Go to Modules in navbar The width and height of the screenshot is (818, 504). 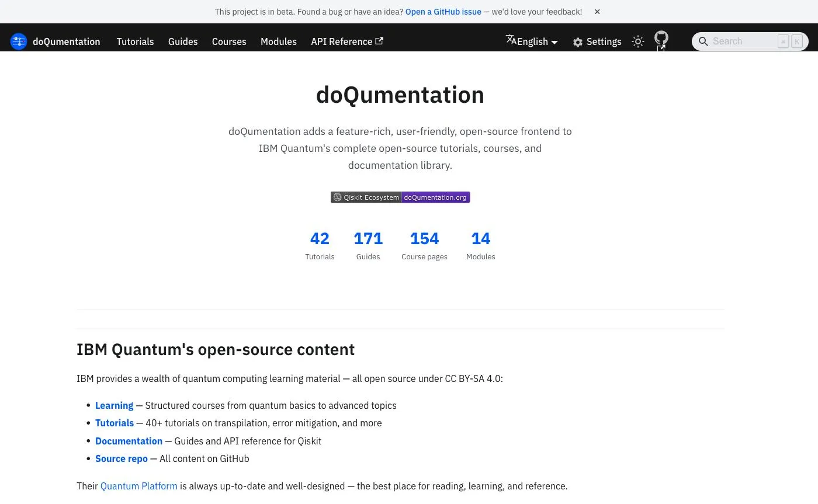click(x=279, y=41)
